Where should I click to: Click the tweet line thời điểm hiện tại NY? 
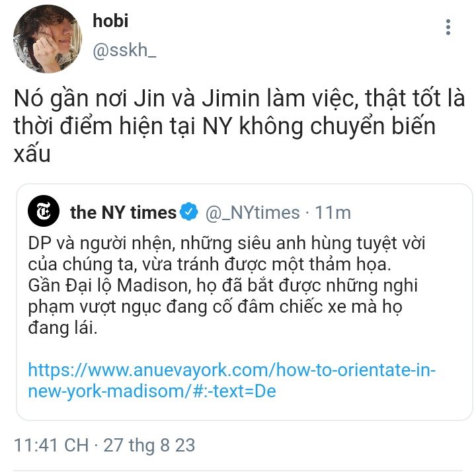225,126
